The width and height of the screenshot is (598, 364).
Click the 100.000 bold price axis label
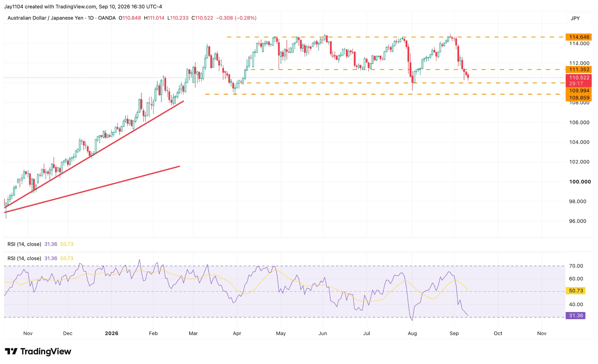pyautogui.click(x=580, y=182)
